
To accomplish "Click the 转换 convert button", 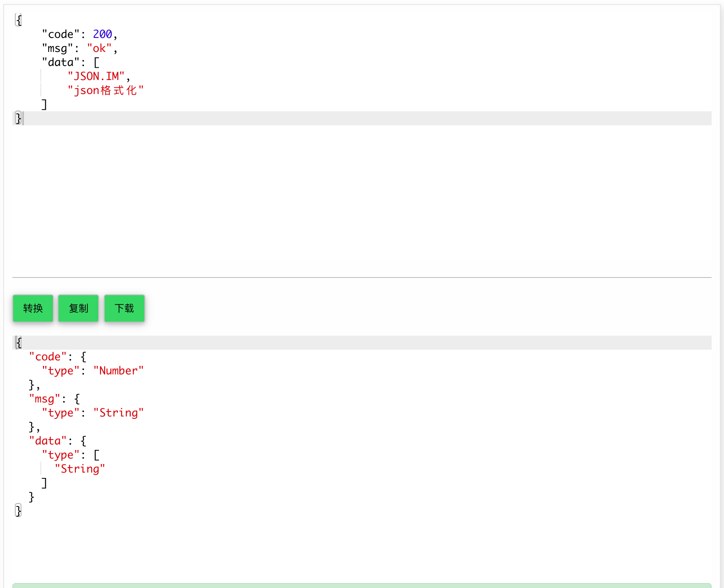I will click(x=33, y=308).
